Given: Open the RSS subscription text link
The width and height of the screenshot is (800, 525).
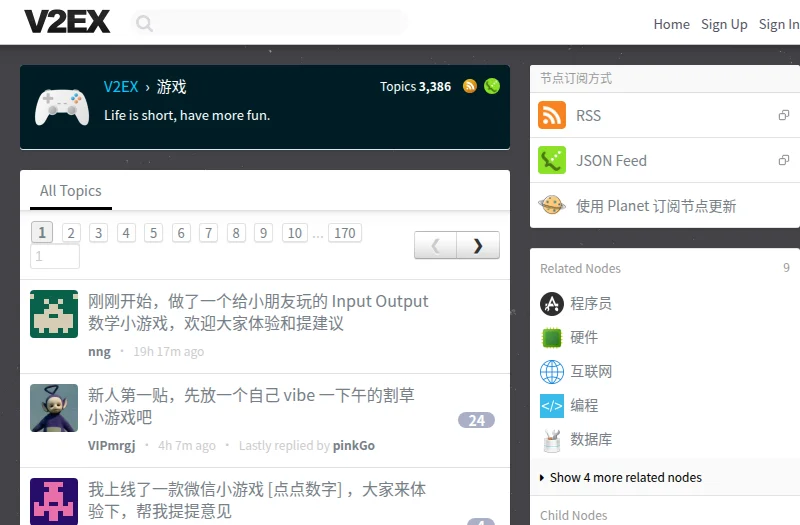Looking at the screenshot, I should [588, 116].
